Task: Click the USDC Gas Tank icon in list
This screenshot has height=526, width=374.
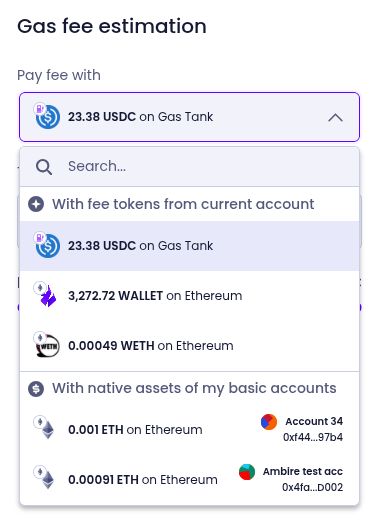Action: 48,246
